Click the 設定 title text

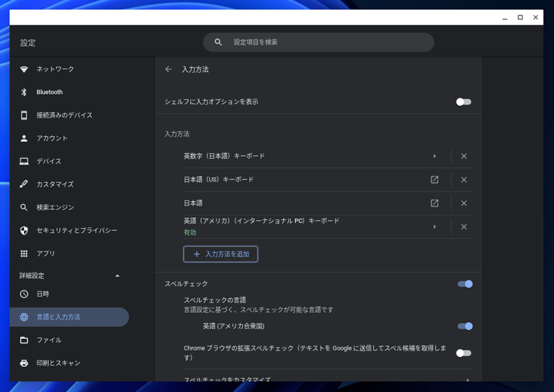click(x=28, y=43)
